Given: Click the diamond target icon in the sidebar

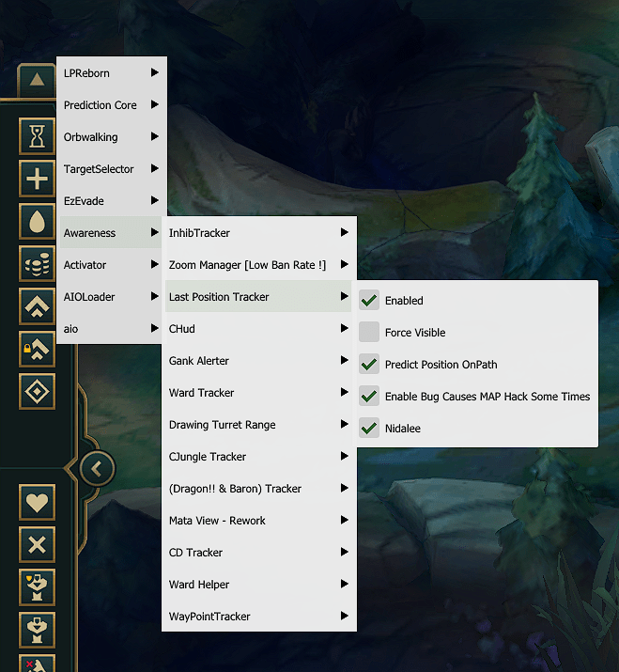Looking at the screenshot, I should point(37,391).
